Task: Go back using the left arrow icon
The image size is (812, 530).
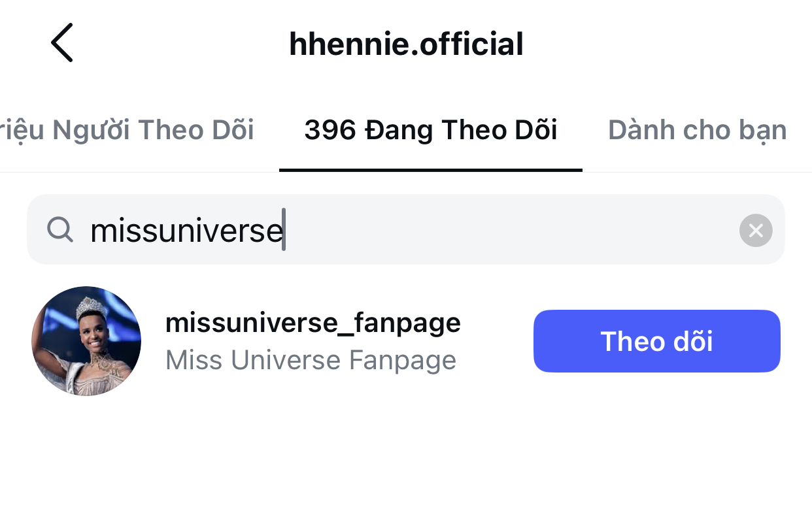Action: 62,43
